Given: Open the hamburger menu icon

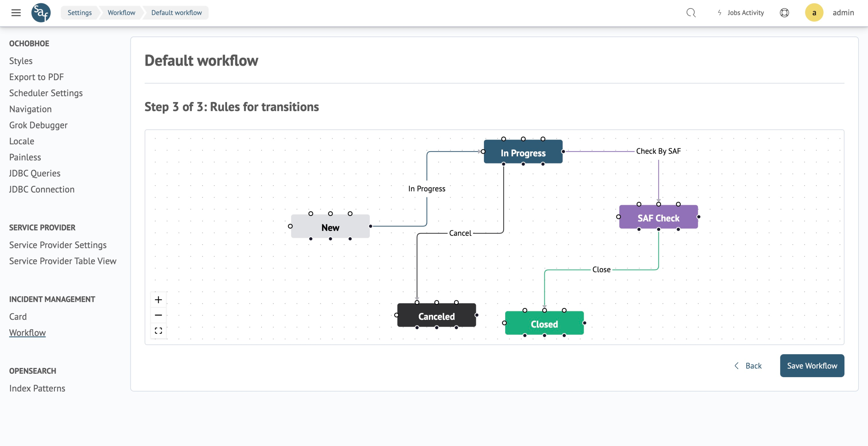Looking at the screenshot, I should tap(16, 13).
